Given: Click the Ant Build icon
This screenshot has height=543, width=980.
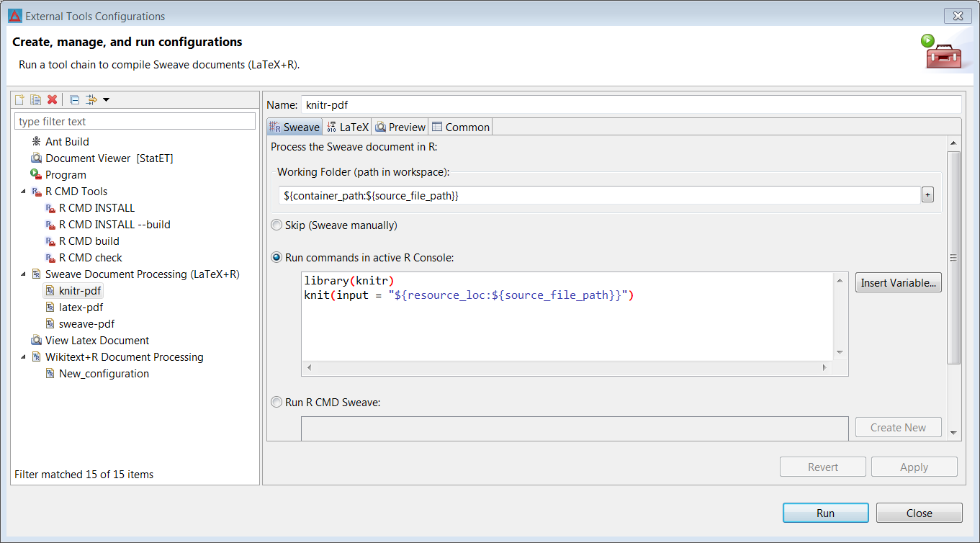Looking at the screenshot, I should (36, 142).
